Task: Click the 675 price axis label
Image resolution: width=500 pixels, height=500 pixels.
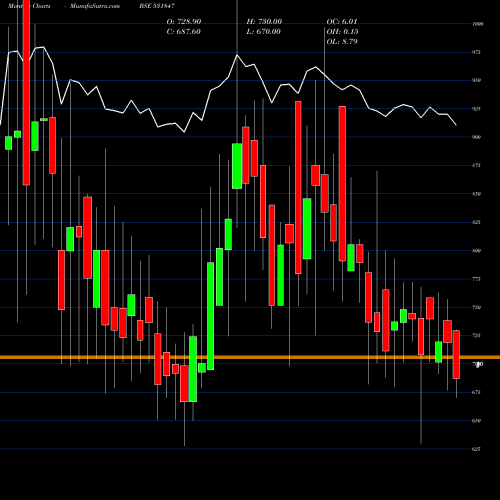Action: (x=476, y=392)
